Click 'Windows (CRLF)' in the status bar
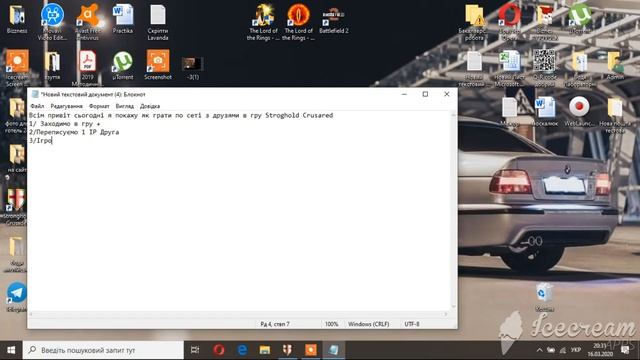The width and height of the screenshot is (640, 360). coord(369,324)
